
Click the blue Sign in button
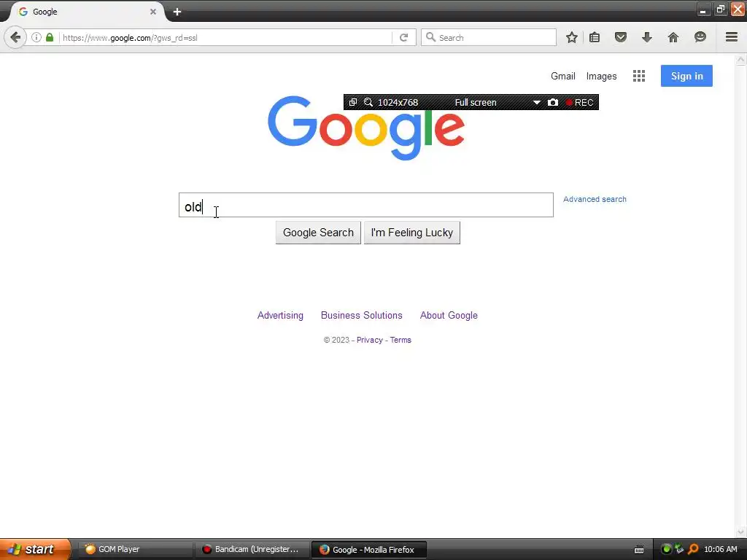point(686,76)
